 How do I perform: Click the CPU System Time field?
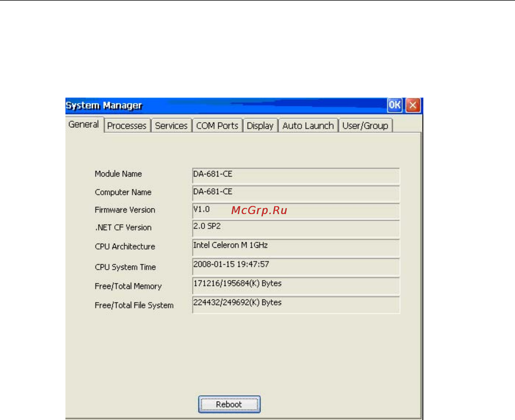click(296, 267)
